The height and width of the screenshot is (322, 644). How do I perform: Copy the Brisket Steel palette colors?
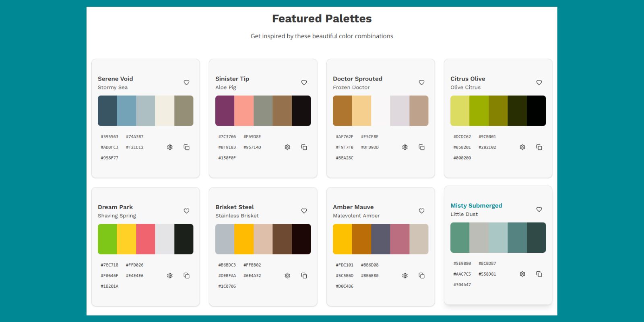pyautogui.click(x=304, y=276)
